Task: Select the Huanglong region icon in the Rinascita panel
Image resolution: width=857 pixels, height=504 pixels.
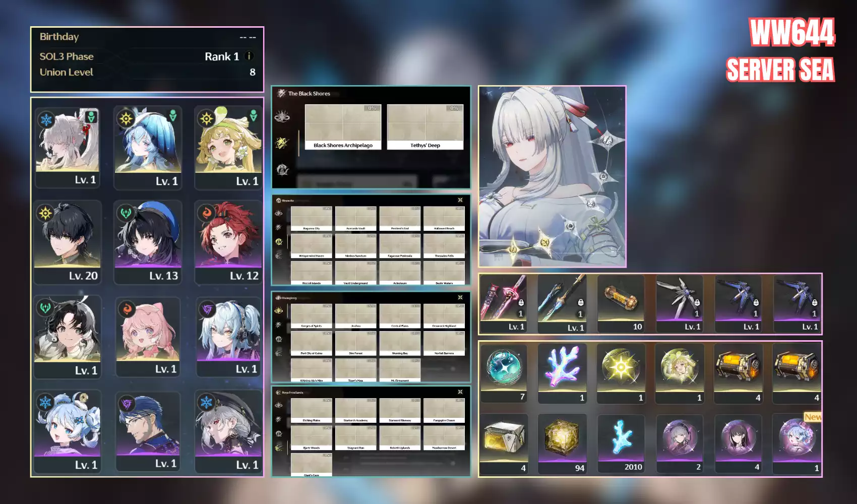Action: coord(279,213)
